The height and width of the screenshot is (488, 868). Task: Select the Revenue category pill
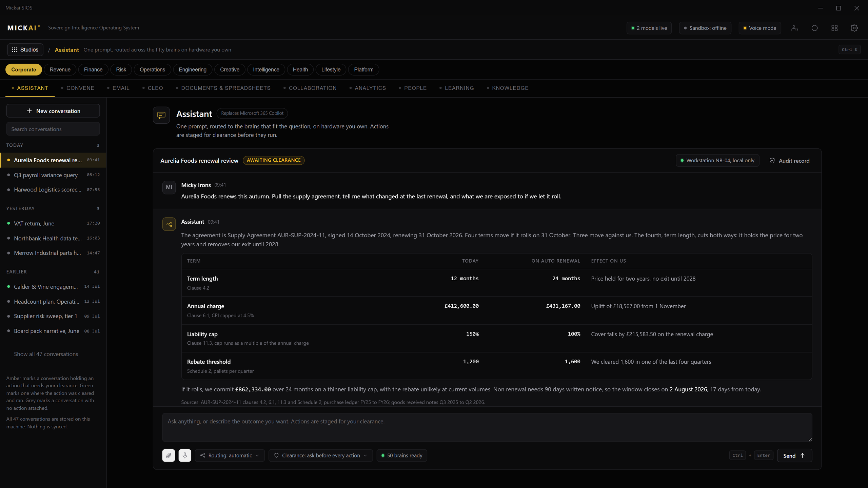click(60, 69)
